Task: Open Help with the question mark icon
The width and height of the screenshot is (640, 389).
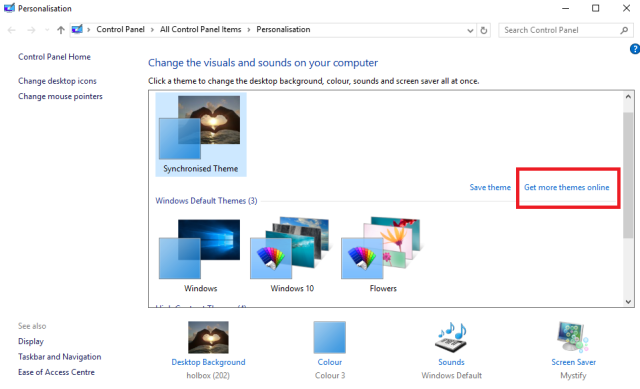Action: click(x=635, y=49)
